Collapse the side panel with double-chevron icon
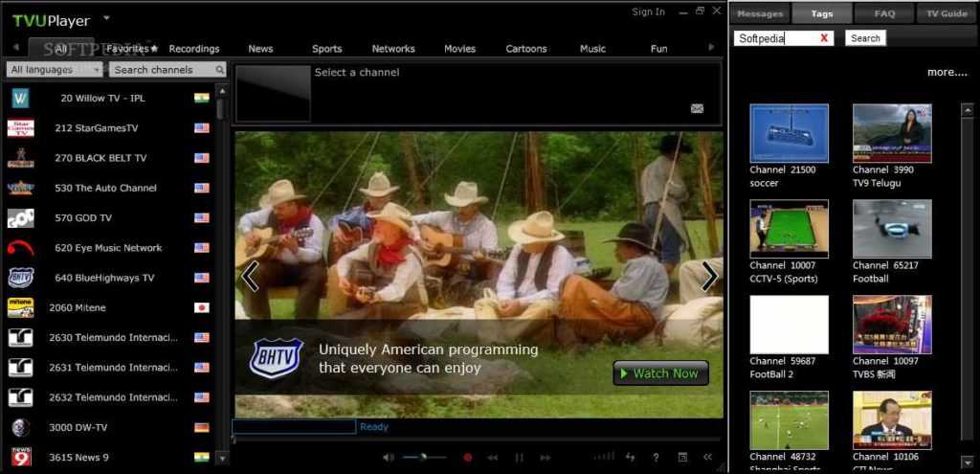Image resolution: width=980 pixels, height=474 pixels. 708,458
